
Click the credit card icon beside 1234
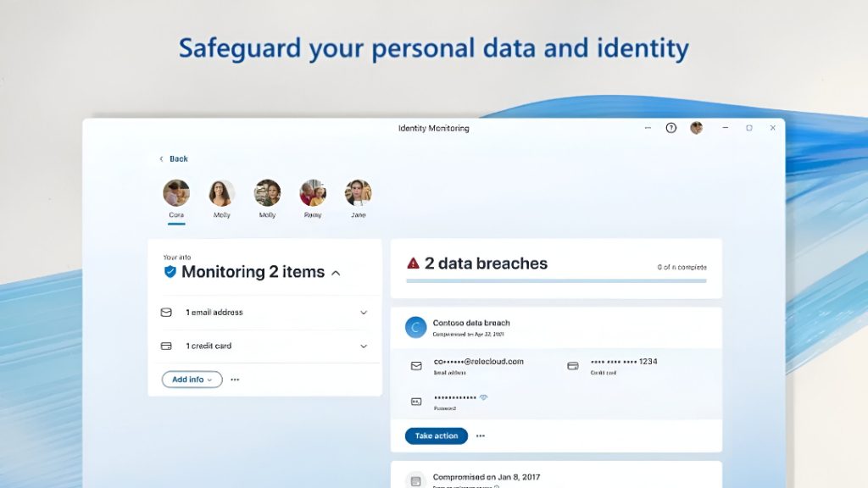click(571, 365)
